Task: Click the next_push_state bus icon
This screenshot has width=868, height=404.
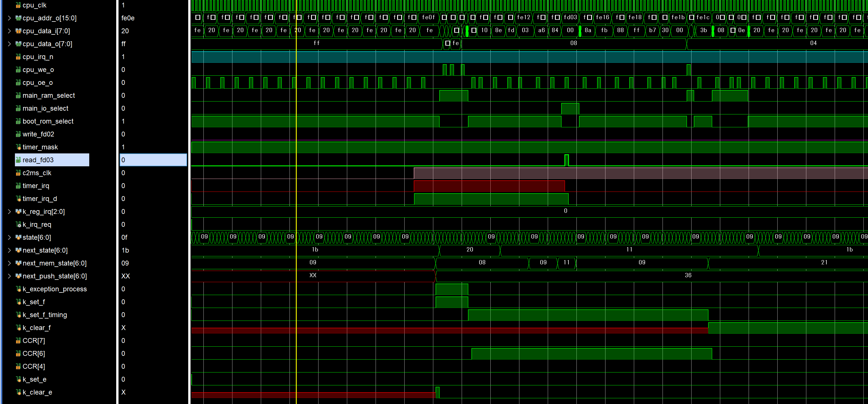Action: click(x=18, y=276)
